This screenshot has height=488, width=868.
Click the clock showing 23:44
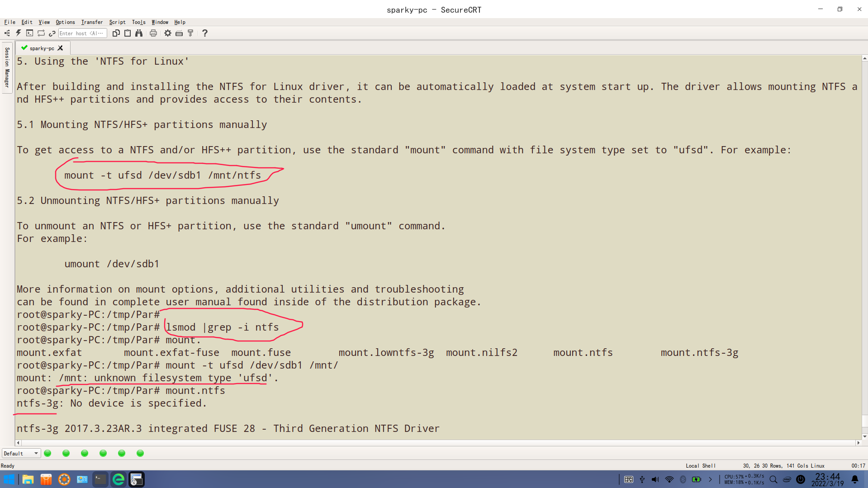(x=828, y=480)
